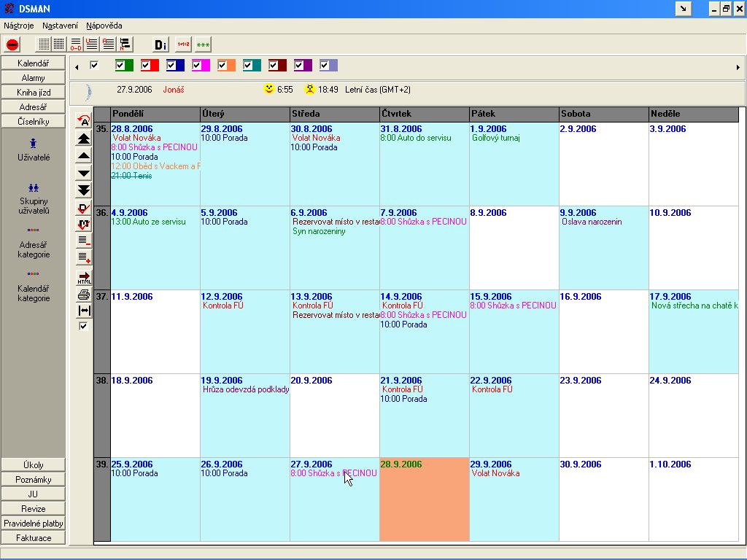This screenshot has height=560, width=747.
Task: Toggle the orange category checkbox
Action: pyautogui.click(x=222, y=65)
